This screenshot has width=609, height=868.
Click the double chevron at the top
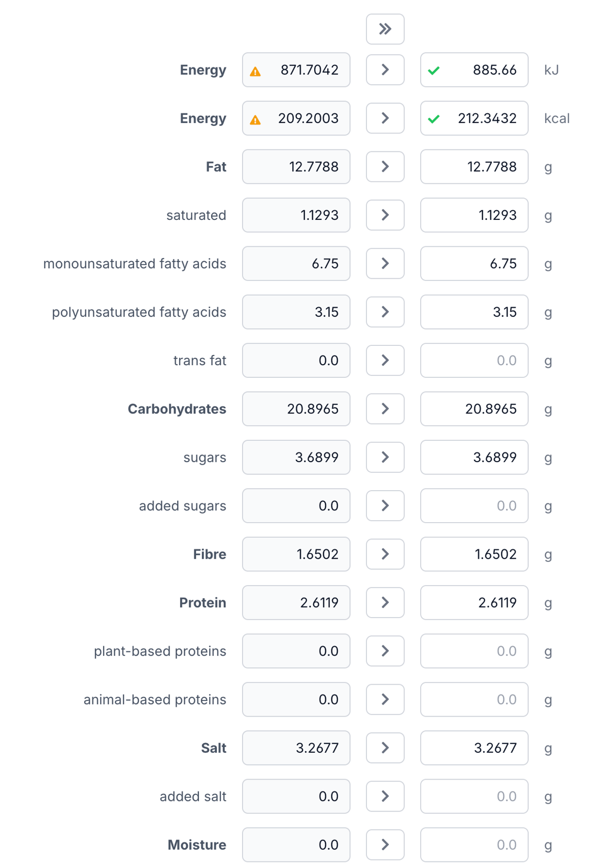[385, 29]
